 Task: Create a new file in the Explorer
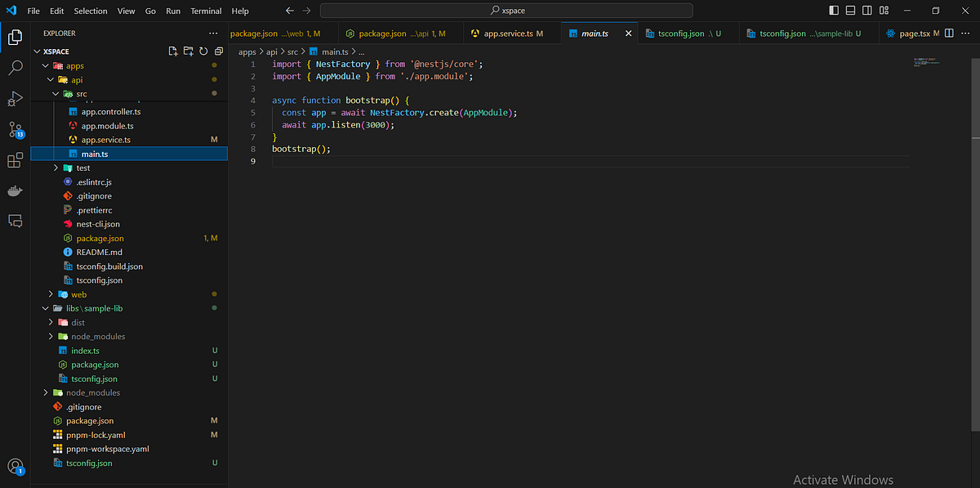point(172,50)
